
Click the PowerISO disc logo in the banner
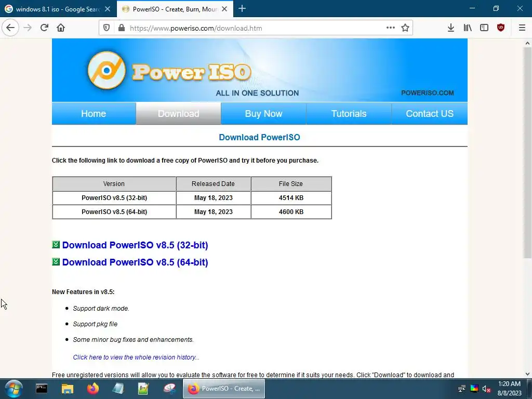click(x=107, y=70)
